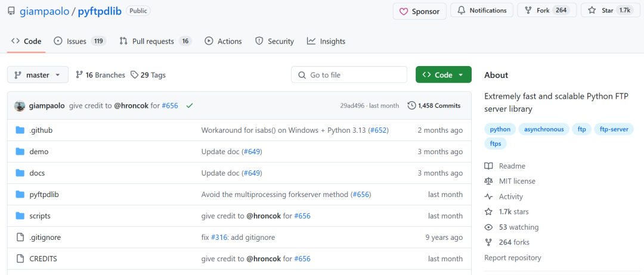The width and height of the screenshot is (644, 275).
Task: Open the Issues tab
Action: click(79, 41)
